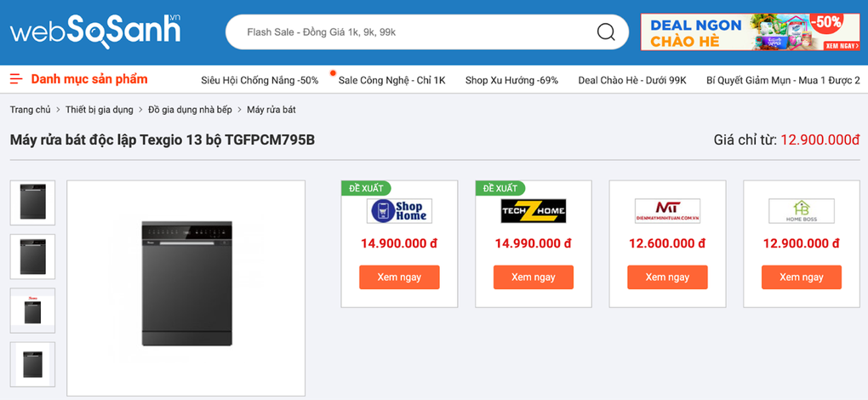Click the Shop Home store logo
The width and height of the screenshot is (868, 400).
399,211
